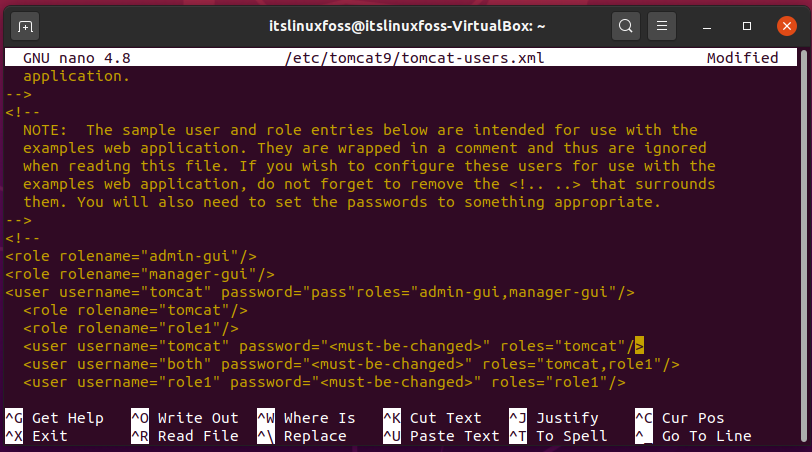The image size is (812, 452).
Task: Click the ^R Read File shortcut
Action: [x=185, y=436]
